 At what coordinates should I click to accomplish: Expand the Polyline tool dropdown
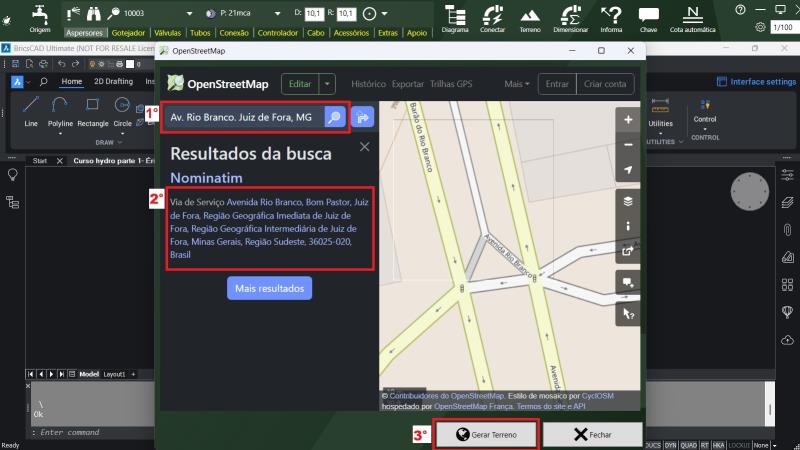click(x=60, y=134)
